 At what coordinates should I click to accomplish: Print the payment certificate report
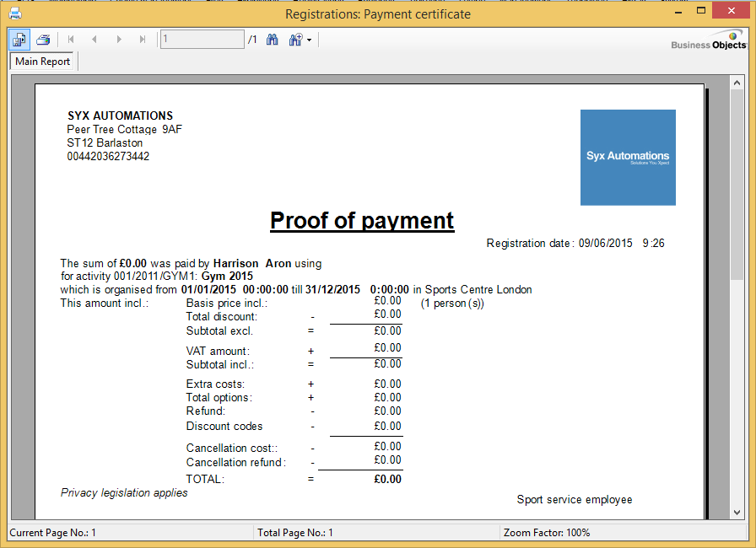[41, 40]
